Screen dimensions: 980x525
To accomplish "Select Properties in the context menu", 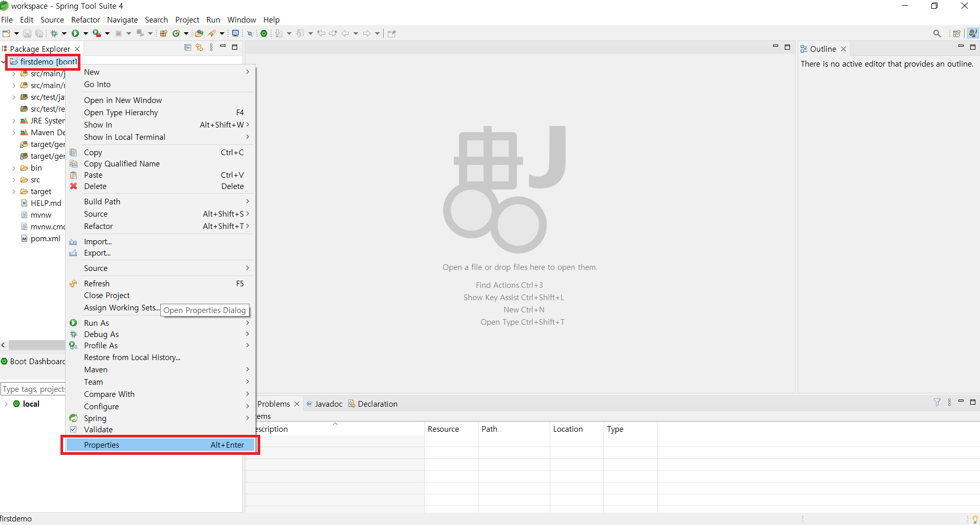I will tap(161, 445).
